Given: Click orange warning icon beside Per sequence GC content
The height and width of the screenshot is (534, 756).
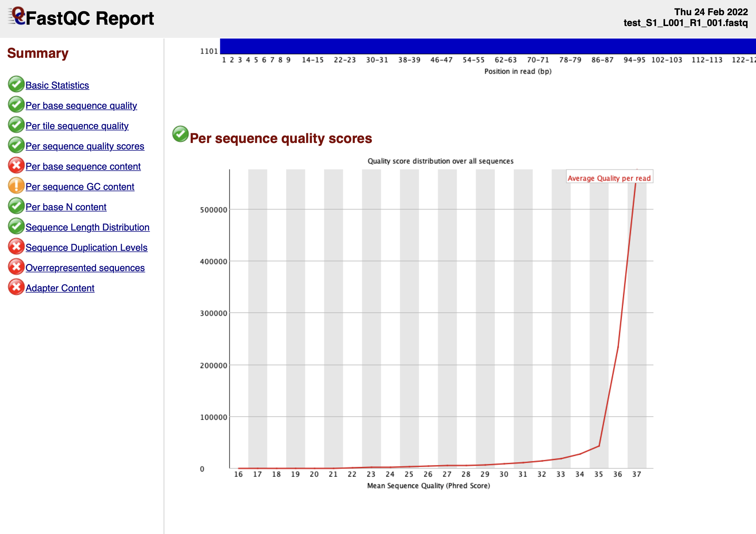Looking at the screenshot, I should (16, 186).
